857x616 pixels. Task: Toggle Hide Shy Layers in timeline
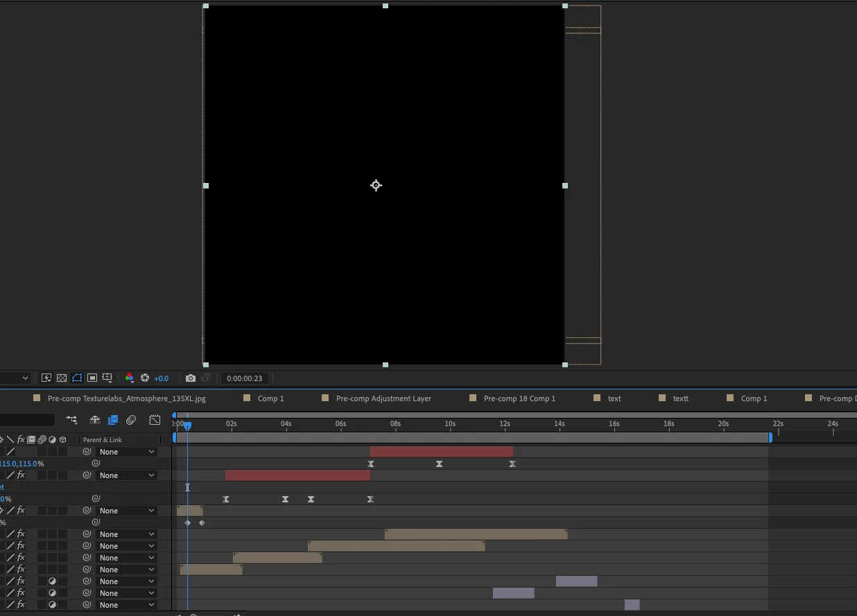[95, 420]
